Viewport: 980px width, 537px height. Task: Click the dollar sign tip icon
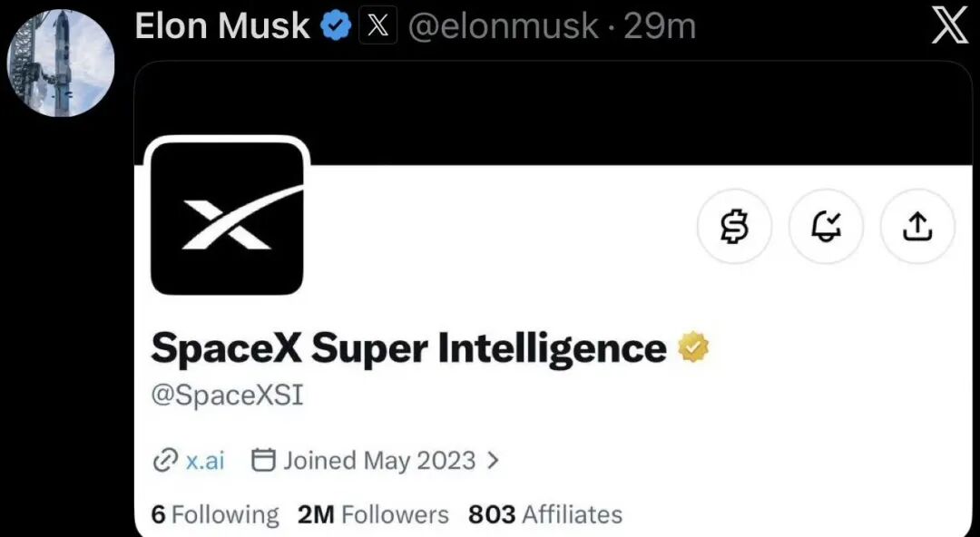734,226
